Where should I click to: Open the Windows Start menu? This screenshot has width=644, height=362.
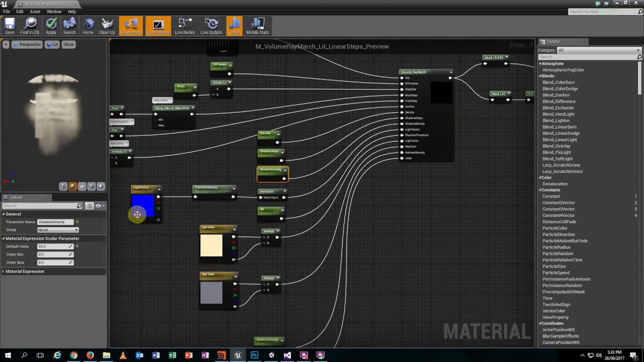click(x=8, y=355)
